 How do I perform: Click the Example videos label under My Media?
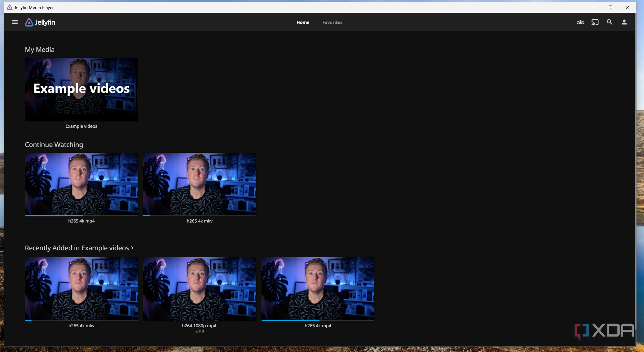[x=81, y=126]
